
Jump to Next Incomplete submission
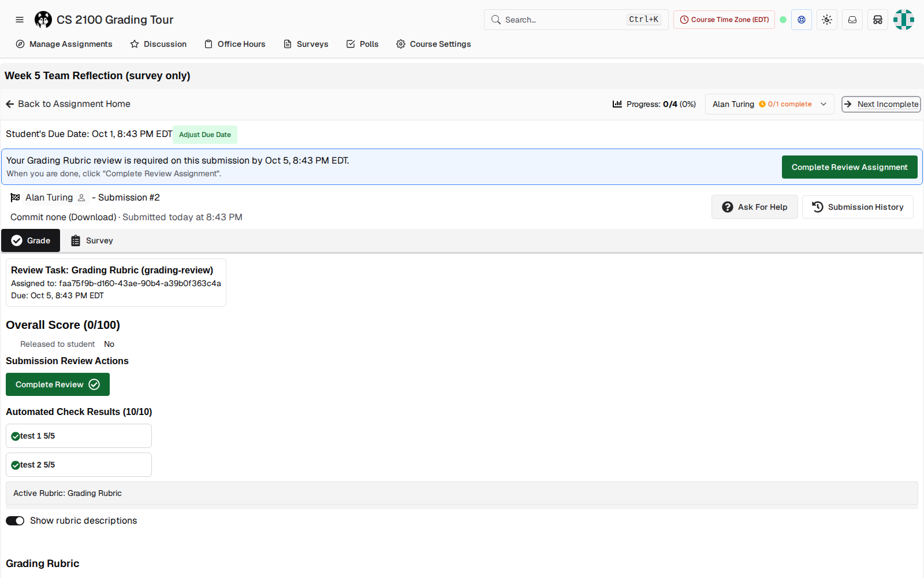tap(881, 104)
